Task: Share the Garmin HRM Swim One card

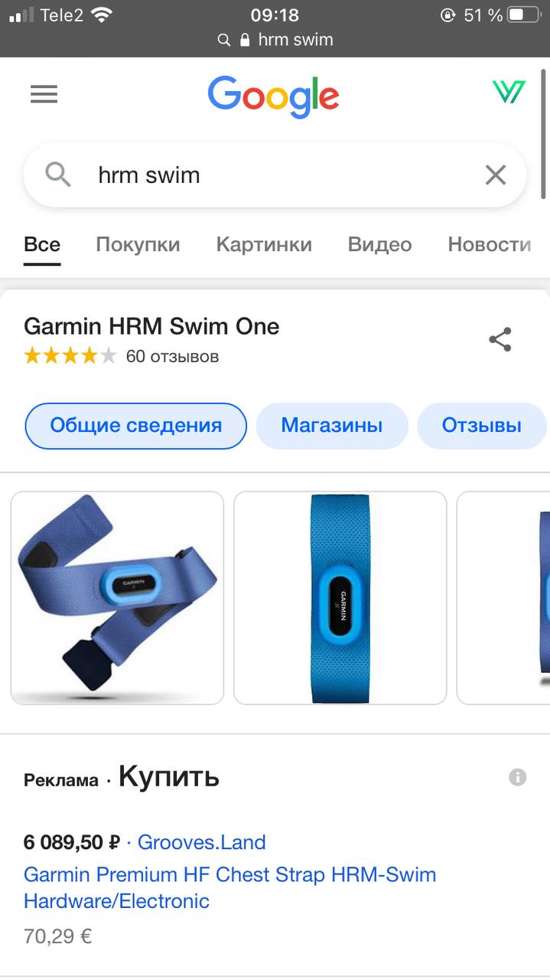Action: (500, 339)
